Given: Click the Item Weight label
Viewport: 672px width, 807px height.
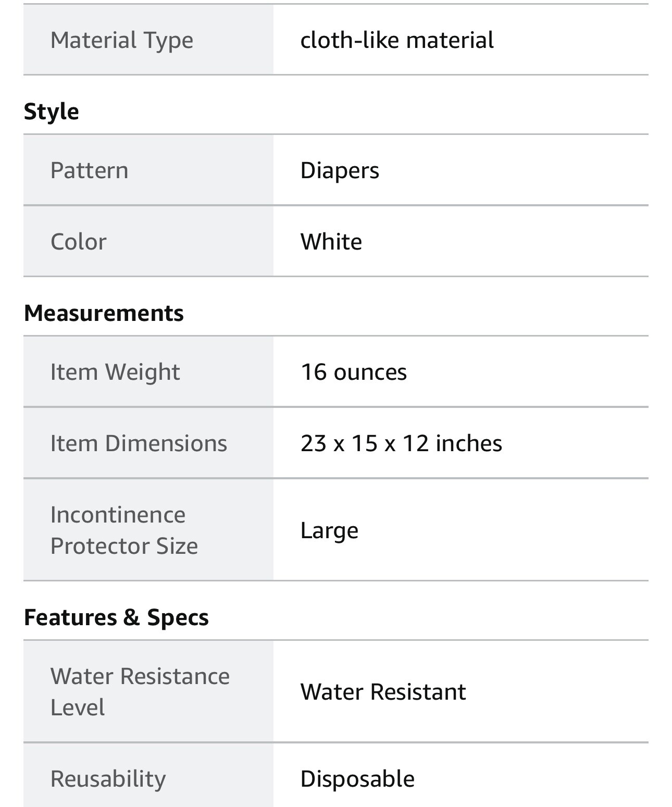Looking at the screenshot, I should tap(115, 372).
